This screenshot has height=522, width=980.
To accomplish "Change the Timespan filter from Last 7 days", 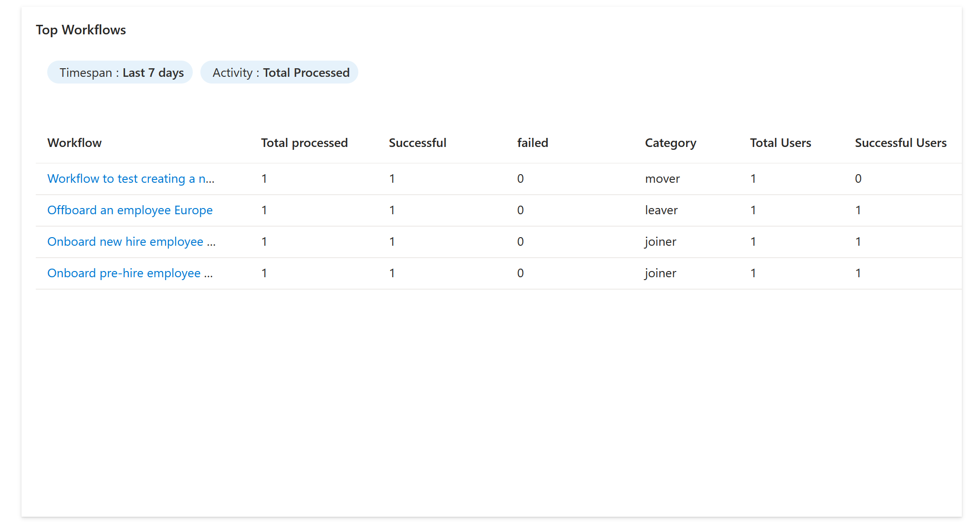I will tap(120, 72).
